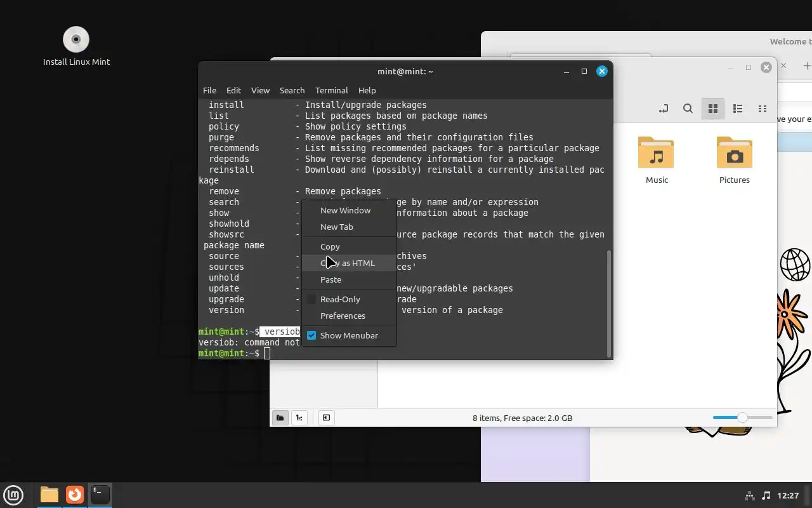The width and height of the screenshot is (812, 508).
Task: Open the network tray icon
Action: click(749, 495)
